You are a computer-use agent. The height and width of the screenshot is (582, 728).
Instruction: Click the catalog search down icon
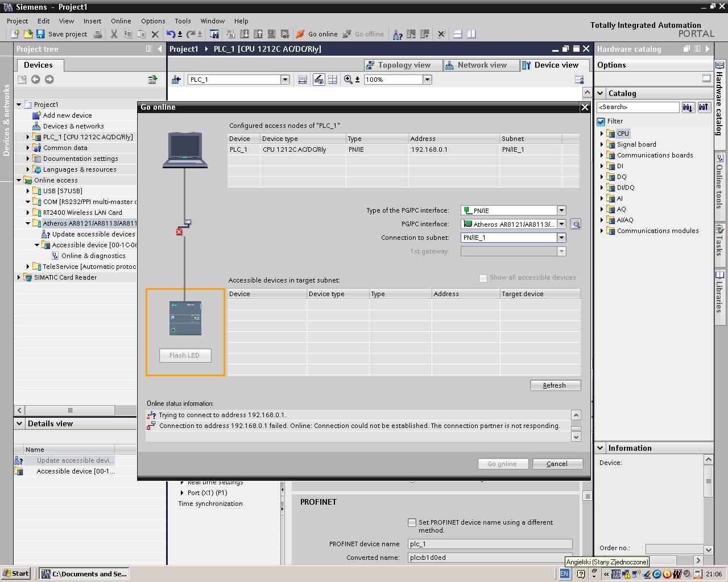coord(688,107)
